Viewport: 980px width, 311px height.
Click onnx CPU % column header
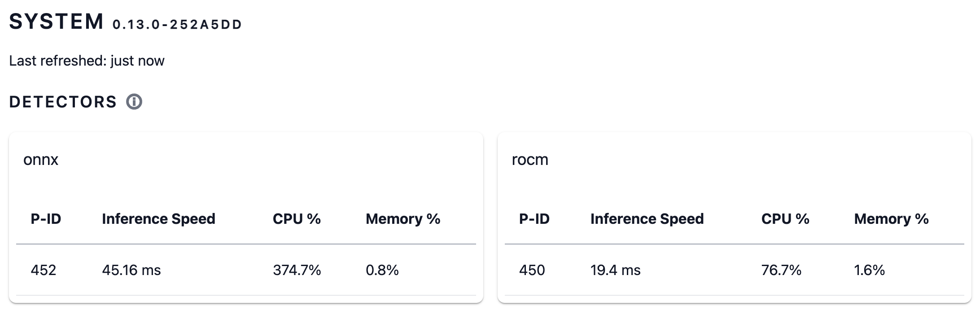click(x=297, y=219)
